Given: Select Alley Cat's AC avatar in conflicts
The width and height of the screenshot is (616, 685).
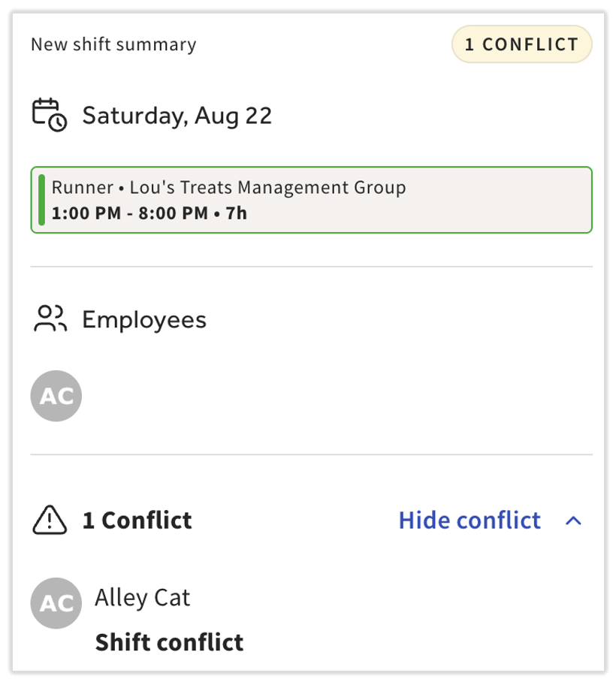Looking at the screenshot, I should pos(56,603).
